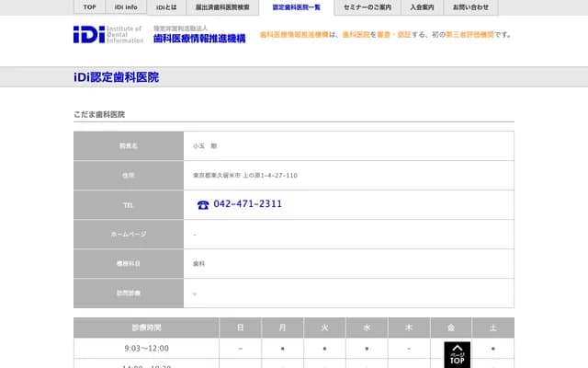588x368 pixels.
Task: Select the 認定歯科医院一覧 tab
Action: (x=296, y=7)
